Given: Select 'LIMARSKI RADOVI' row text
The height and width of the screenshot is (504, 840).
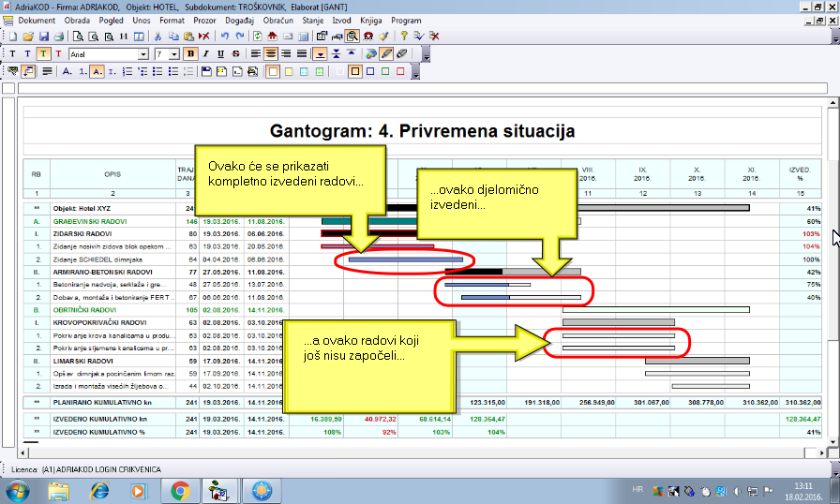Looking at the screenshot, I should [83, 362].
